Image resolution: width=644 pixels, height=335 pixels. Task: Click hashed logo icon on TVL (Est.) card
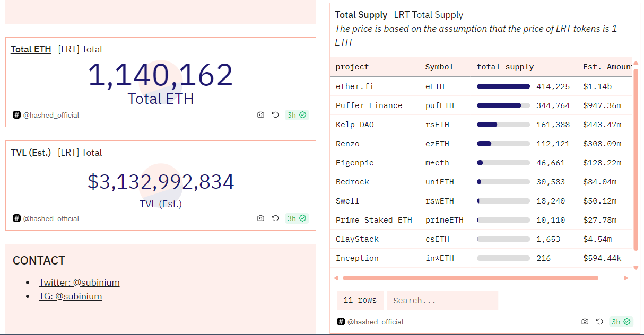pos(16,218)
